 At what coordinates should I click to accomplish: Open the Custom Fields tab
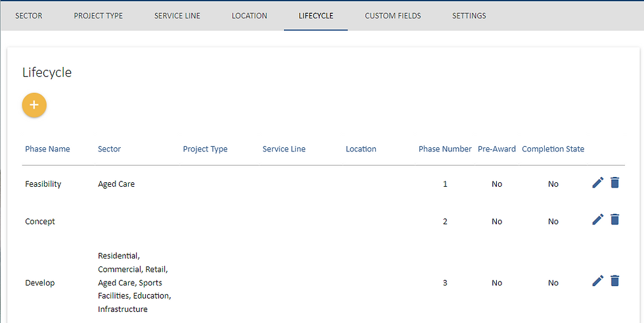click(x=393, y=16)
